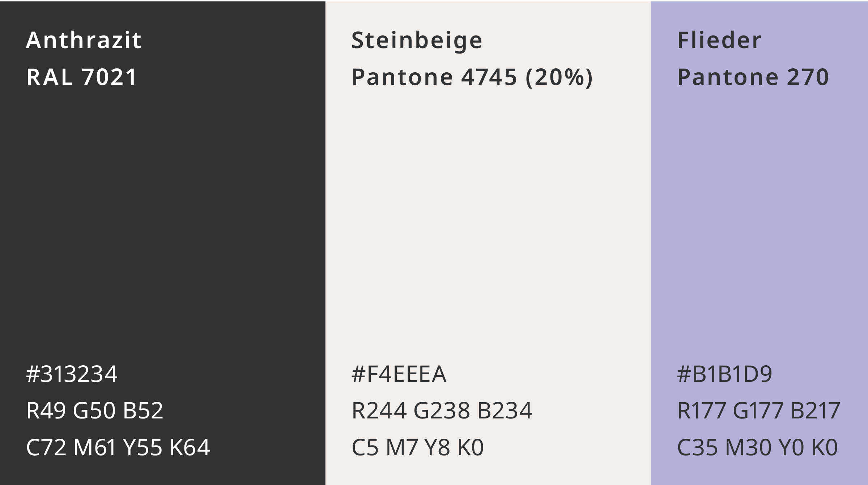This screenshot has width=868, height=485.
Task: Click the Pantone 4745 (20%) label
Action: click(x=472, y=77)
